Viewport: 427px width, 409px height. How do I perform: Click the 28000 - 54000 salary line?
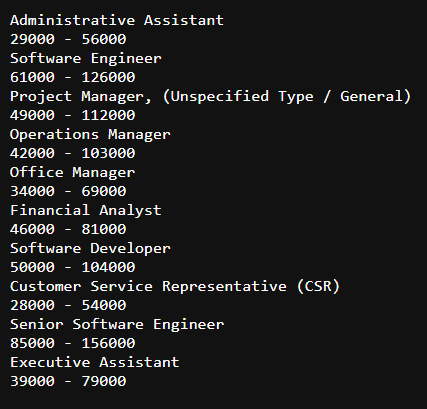(x=68, y=305)
